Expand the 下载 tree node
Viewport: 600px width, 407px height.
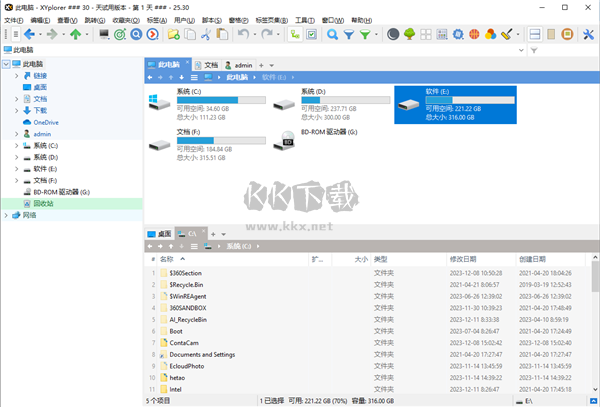point(16,111)
